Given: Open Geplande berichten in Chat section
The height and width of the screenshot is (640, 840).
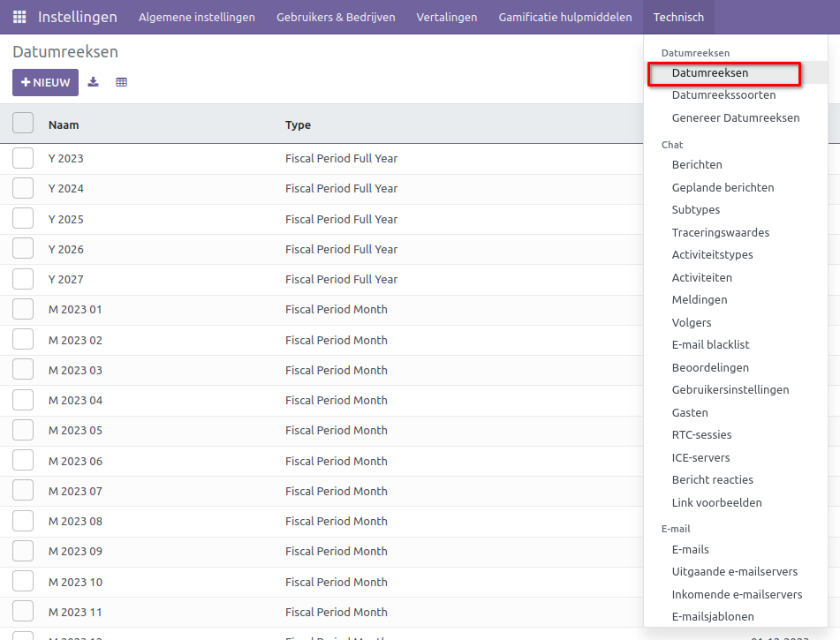Looking at the screenshot, I should pyautogui.click(x=723, y=187).
